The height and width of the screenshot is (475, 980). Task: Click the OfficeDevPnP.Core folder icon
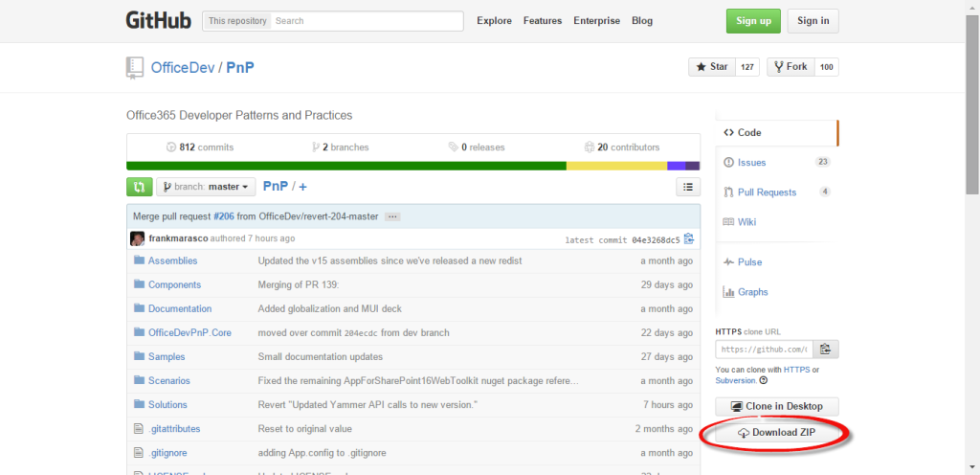pyautogui.click(x=139, y=332)
